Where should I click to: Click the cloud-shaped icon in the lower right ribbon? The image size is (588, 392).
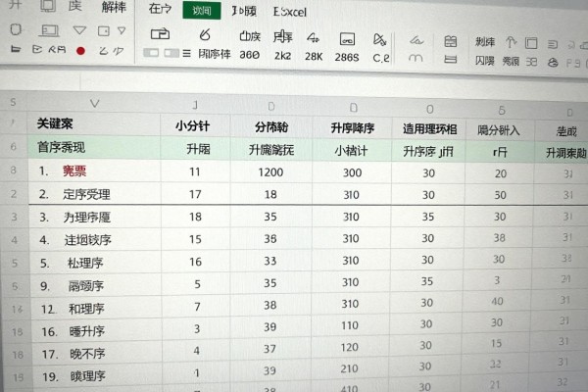click(x=553, y=63)
